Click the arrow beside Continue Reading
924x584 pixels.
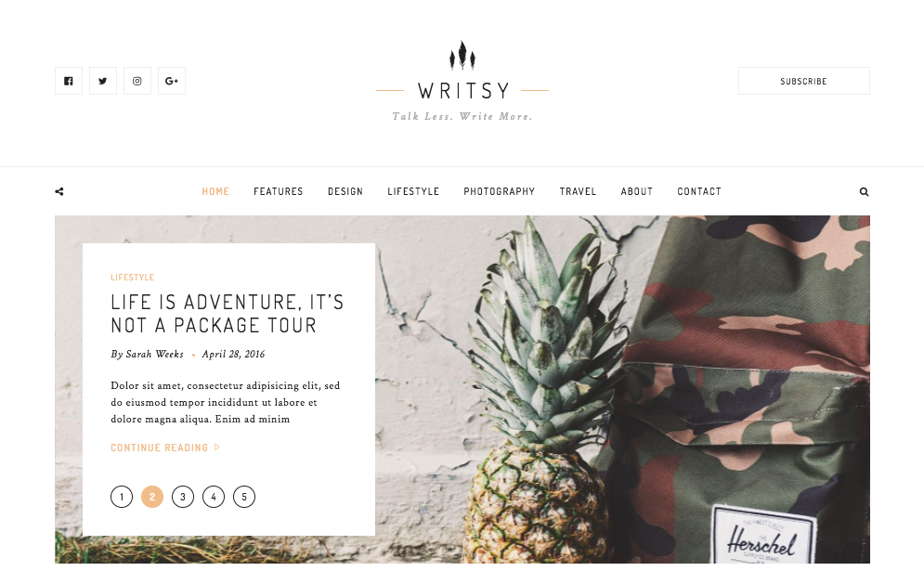(217, 448)
